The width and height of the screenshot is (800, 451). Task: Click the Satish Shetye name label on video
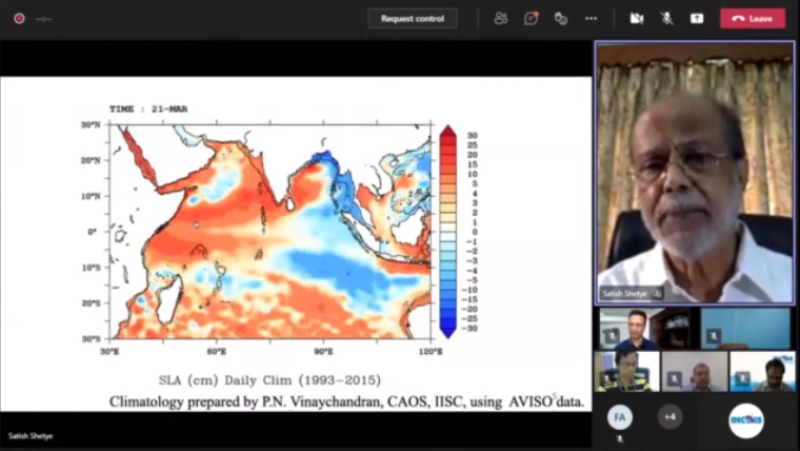[624, 293]
